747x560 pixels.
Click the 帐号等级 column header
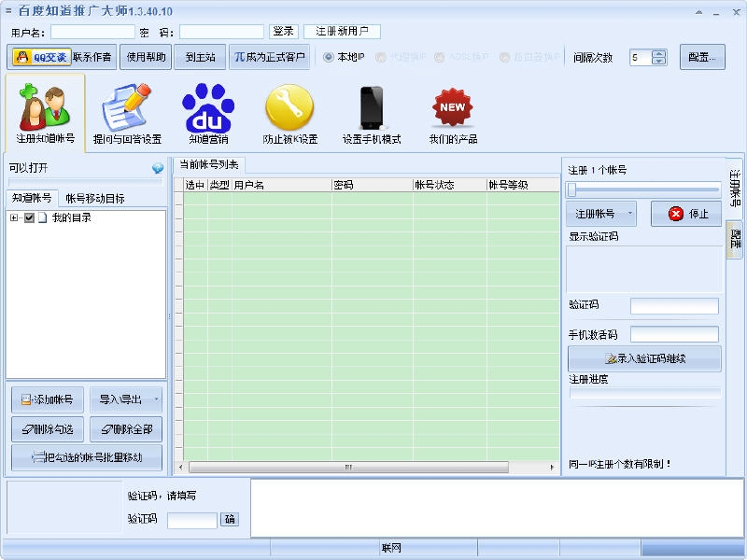(523, 185)
